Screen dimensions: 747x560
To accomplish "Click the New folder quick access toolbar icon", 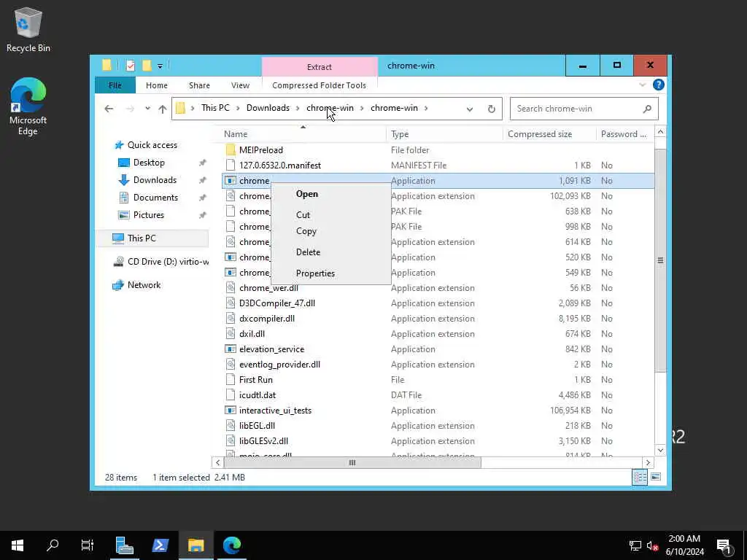I will pyautogui.click(x=147, y=66).
